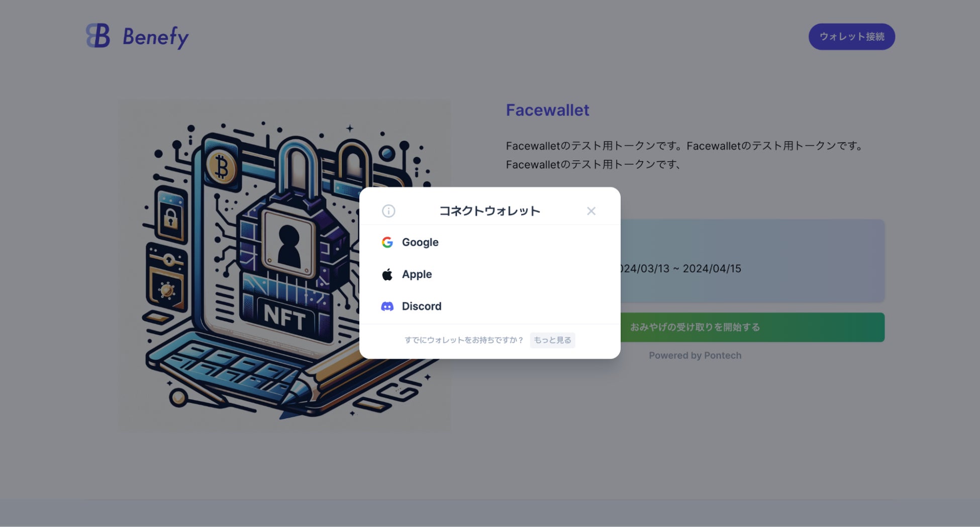Click the Google logo icon
This screenshot has height=527, width=980.
tap(387, 242)
